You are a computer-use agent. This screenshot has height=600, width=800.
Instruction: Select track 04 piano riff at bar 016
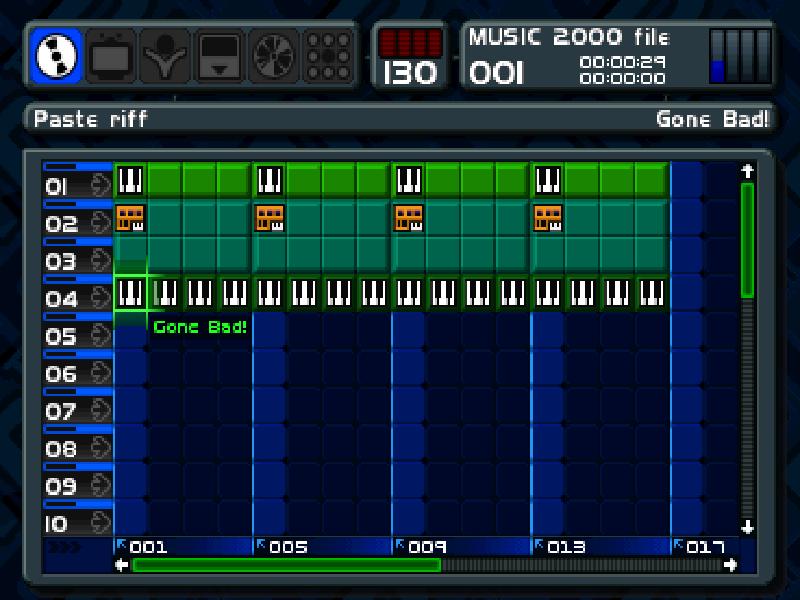[652, 293]
